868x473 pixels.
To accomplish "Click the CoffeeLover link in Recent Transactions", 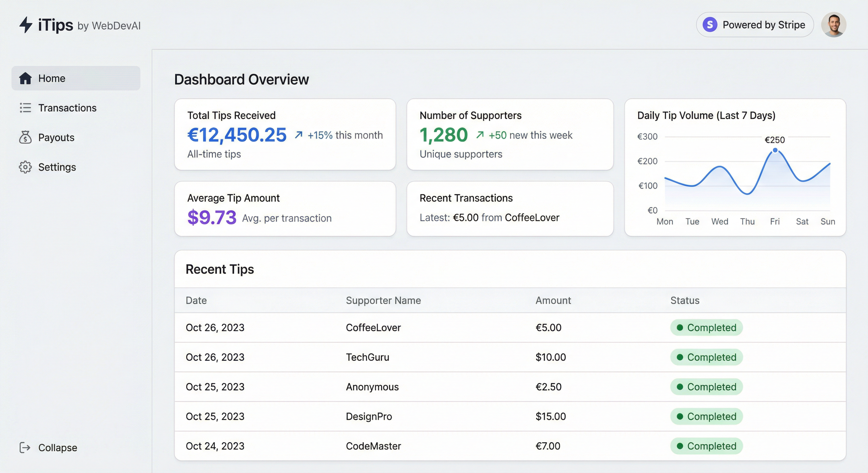I will [x=532, y=217].
